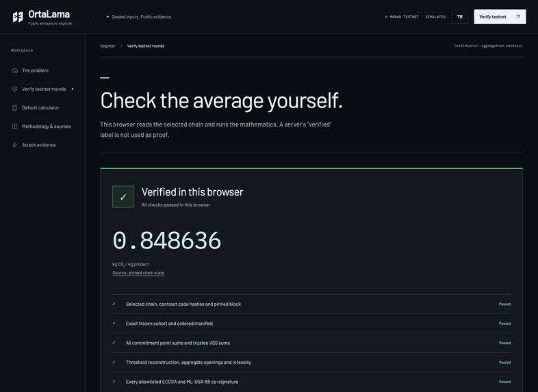Open Source: pinned chain state link
The height and width of the screenshot is (392, 538).
pyautogui.click(x=138, y=273)
